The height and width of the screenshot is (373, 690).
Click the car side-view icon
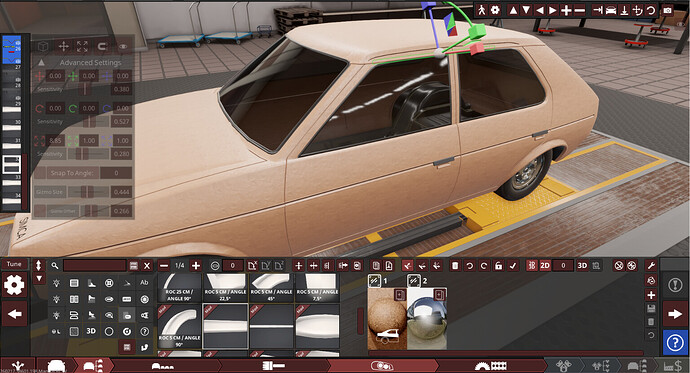coord(611,10)
